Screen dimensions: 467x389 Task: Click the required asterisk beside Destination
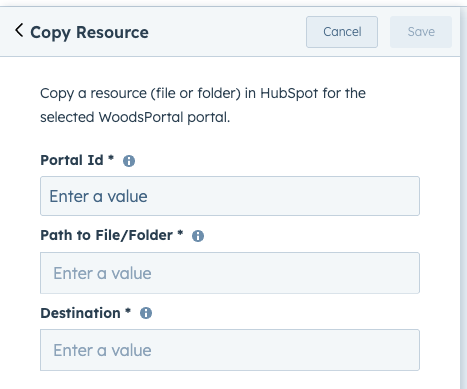[128, 310]
